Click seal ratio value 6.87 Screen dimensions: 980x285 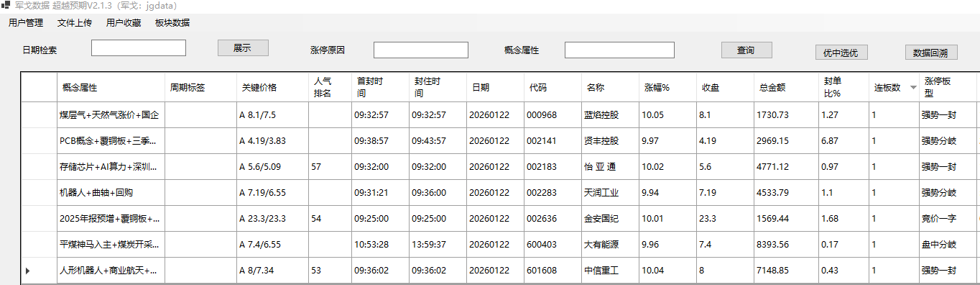pos(829,141)
